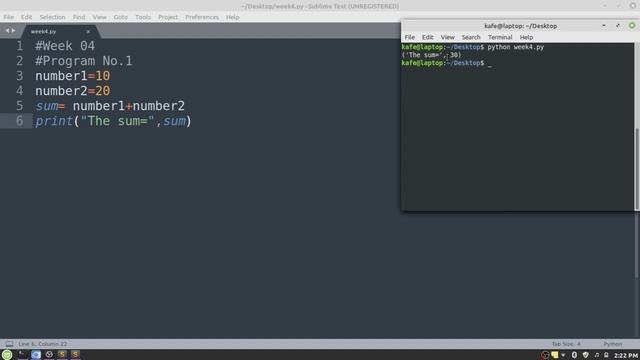Expand the hidden tray icons arrow
The width and height of the screenshot is (640, 360).
tap(563, 355)
